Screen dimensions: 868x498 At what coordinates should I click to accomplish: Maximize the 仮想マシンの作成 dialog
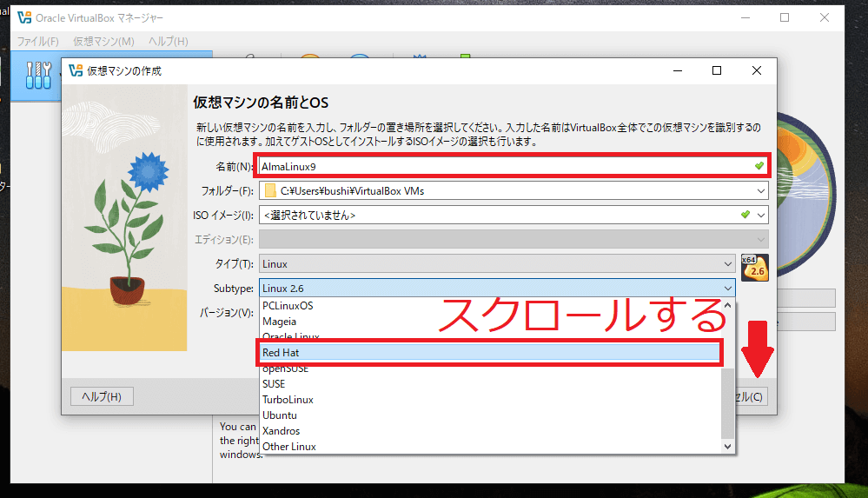[x=717, y=70]
